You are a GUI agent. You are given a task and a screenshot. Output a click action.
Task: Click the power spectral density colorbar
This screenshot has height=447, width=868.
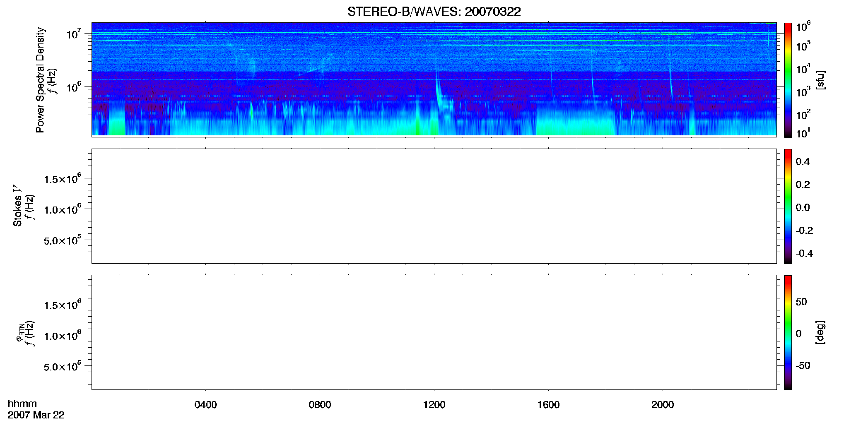[x=788, y=80]
